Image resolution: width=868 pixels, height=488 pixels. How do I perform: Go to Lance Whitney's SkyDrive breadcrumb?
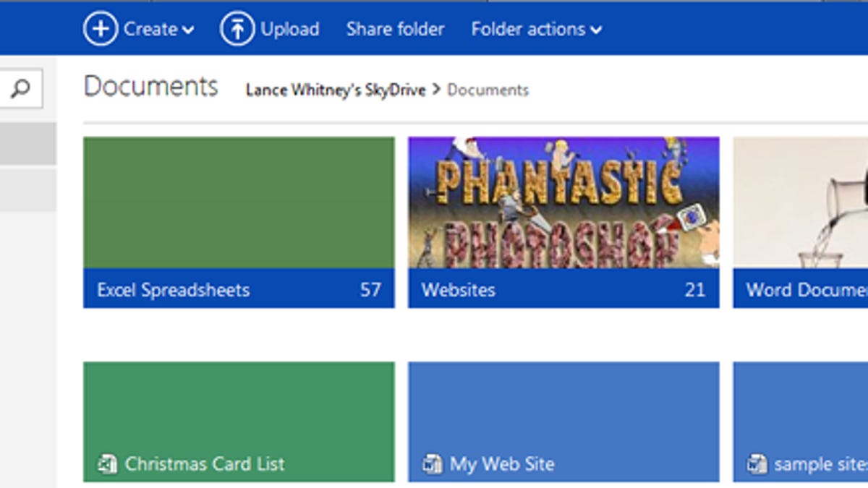point(336,90)
